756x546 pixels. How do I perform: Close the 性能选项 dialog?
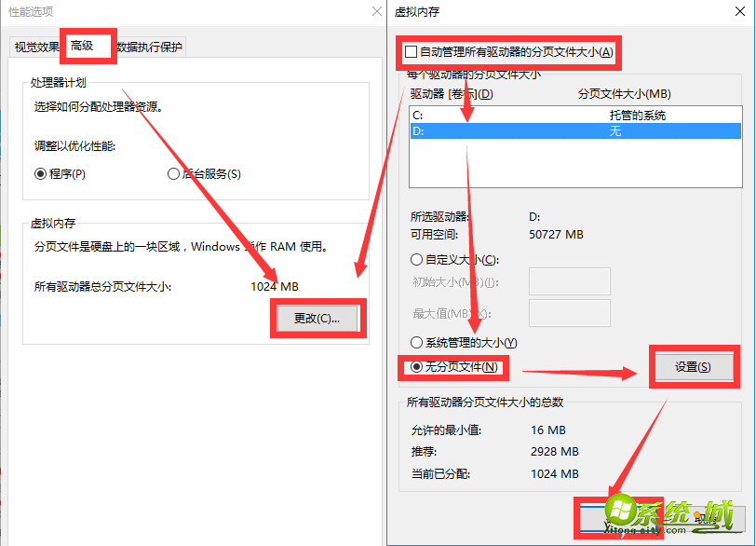tap(376, 12)
